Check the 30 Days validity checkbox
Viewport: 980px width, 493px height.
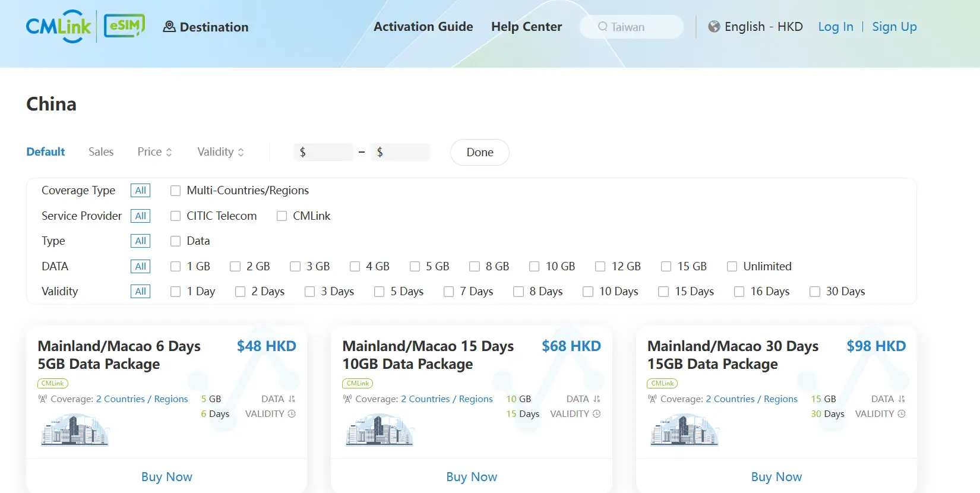(x=815, y=292)
